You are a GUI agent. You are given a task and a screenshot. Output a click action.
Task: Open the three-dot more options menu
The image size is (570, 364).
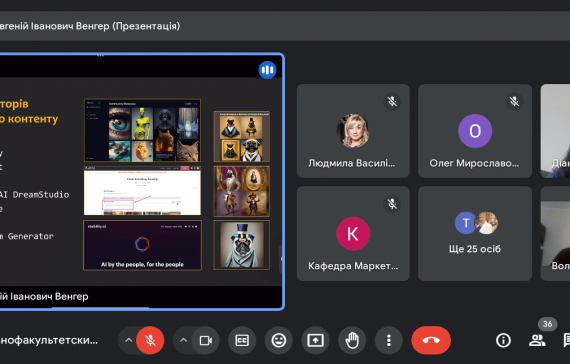coord(389,340)
